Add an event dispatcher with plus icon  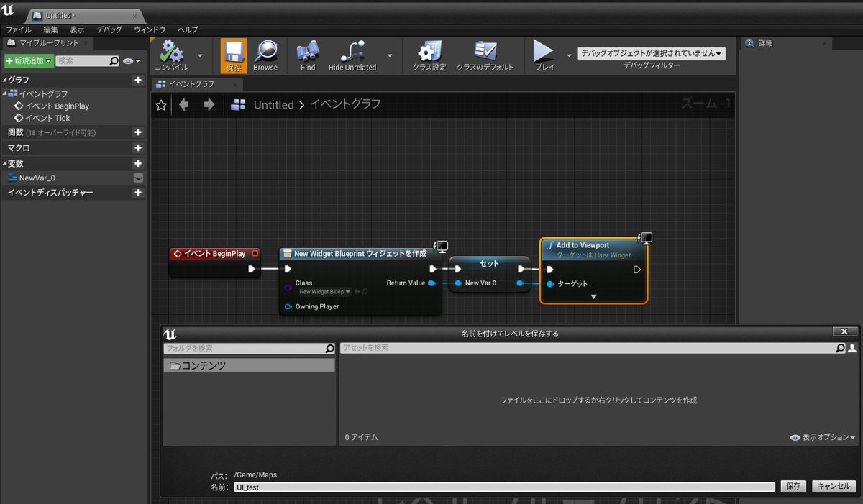(x=138, y=193)
